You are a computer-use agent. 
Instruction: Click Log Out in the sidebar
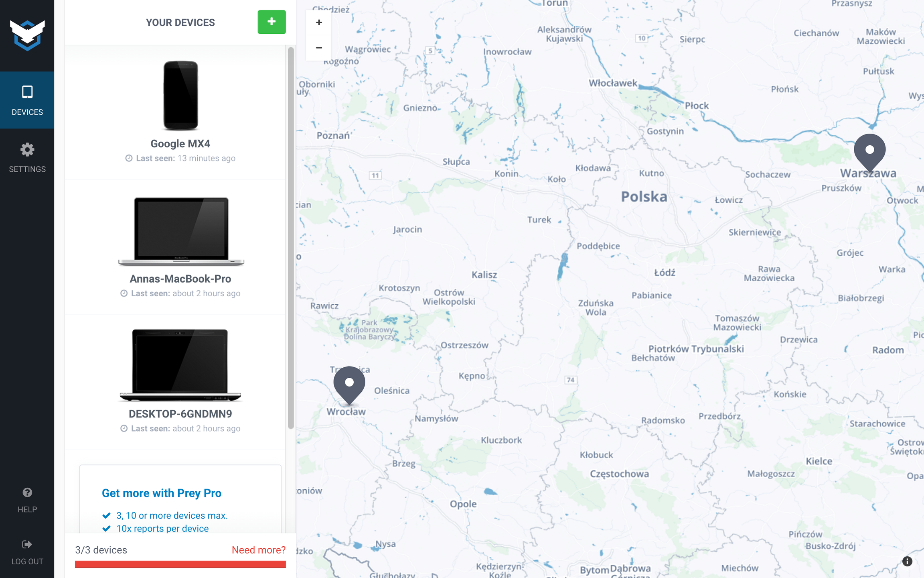pos(27,552)
